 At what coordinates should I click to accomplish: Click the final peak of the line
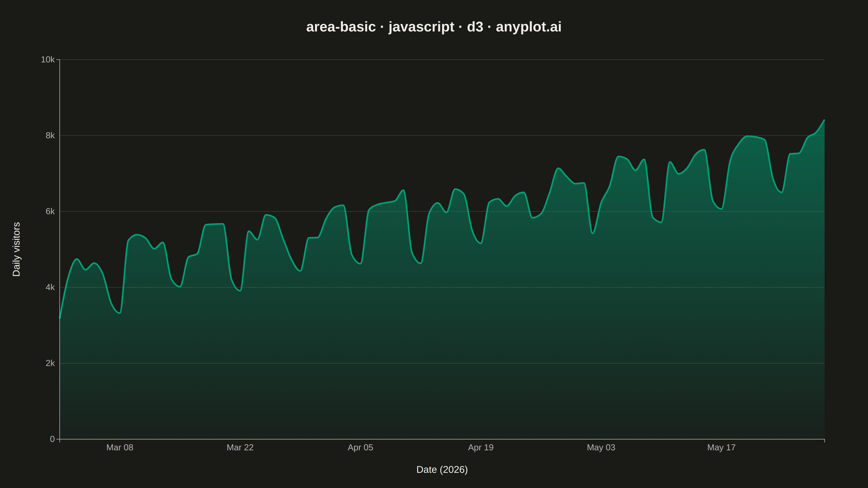coord(824,120)
